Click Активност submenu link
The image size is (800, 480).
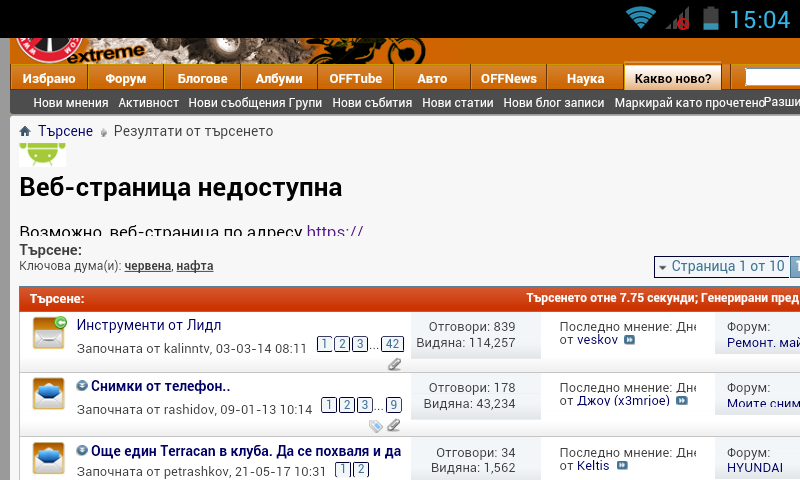(148, 103)
